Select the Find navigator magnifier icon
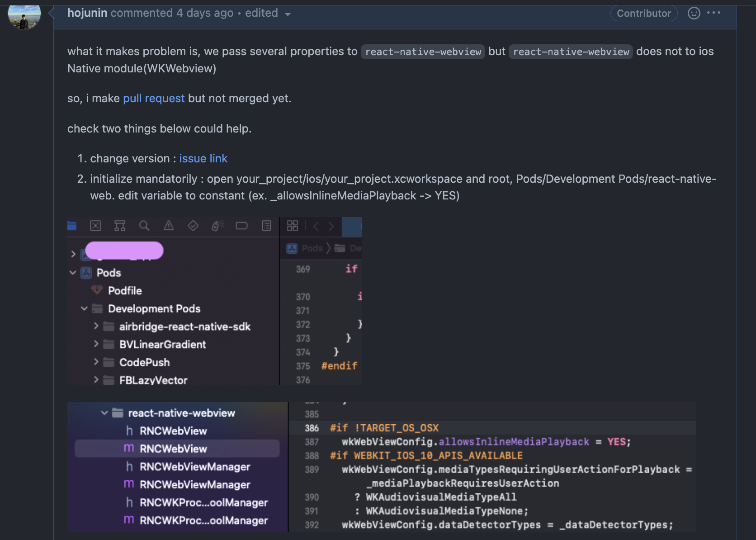Screen dimensions: 756x540 tap(144, 226)
